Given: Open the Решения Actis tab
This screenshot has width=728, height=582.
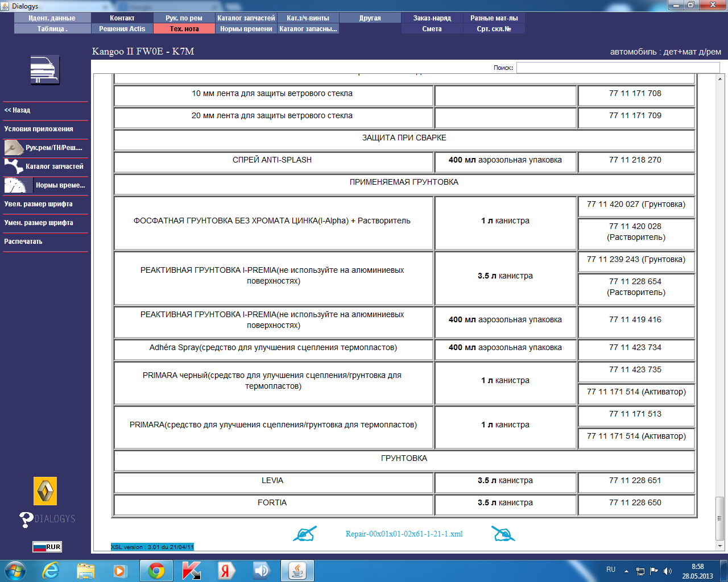Looking at the screenshot, I should pos(122,29).
